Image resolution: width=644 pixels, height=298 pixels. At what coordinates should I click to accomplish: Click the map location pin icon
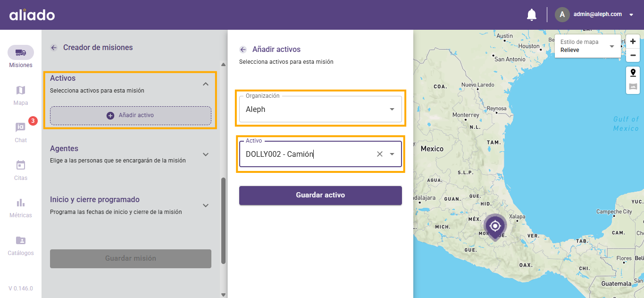pyautogui.click(x=633, y=72)
